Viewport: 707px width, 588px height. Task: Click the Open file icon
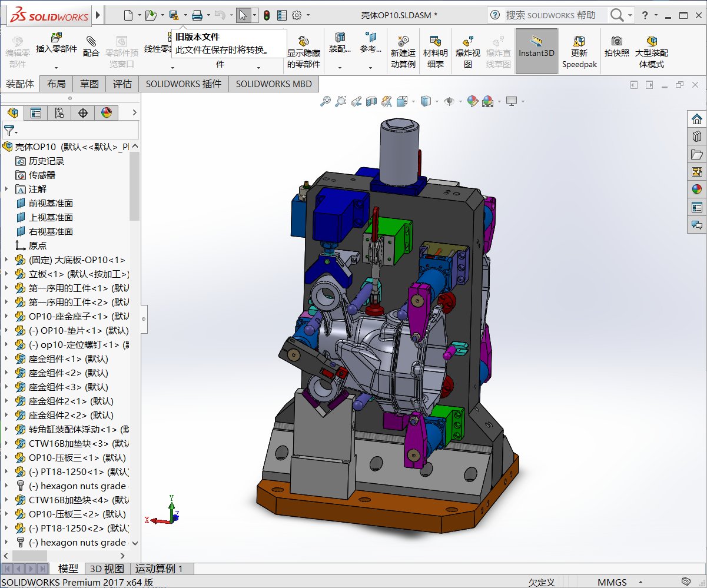[x=151, y=15]
